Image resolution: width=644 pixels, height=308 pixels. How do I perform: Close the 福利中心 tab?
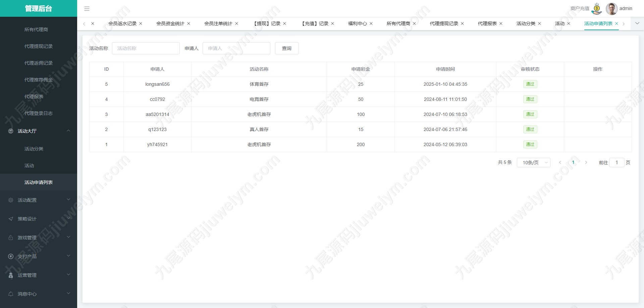(x=371, y=23)
